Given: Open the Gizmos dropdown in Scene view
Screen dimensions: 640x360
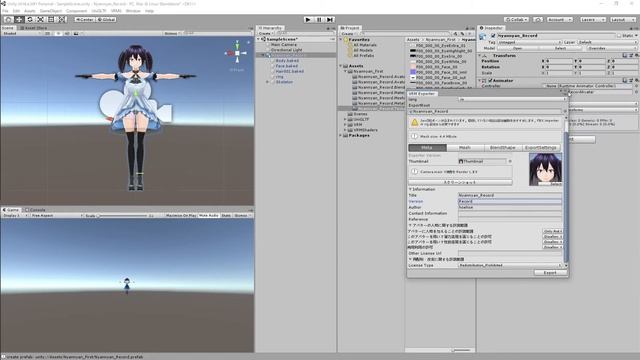Looking at the screenshot, I should click(x=172, y=33).
